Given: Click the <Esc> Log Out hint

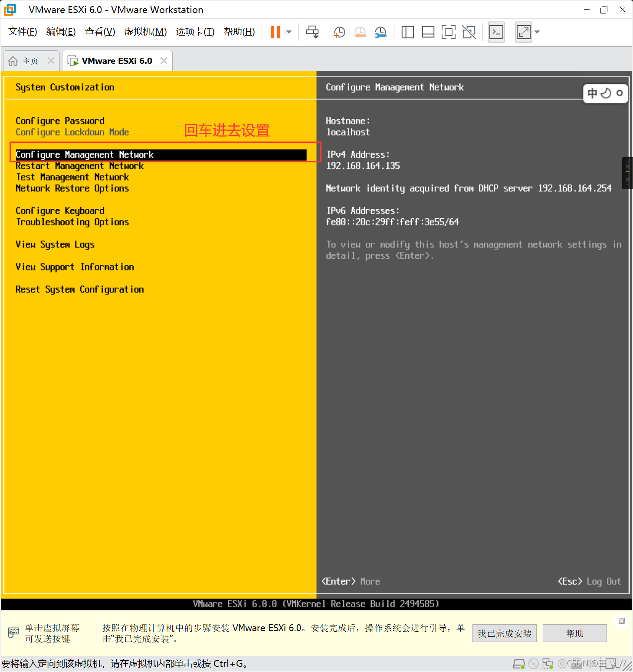Looking at the screenshot, I should tap(589, 581).
